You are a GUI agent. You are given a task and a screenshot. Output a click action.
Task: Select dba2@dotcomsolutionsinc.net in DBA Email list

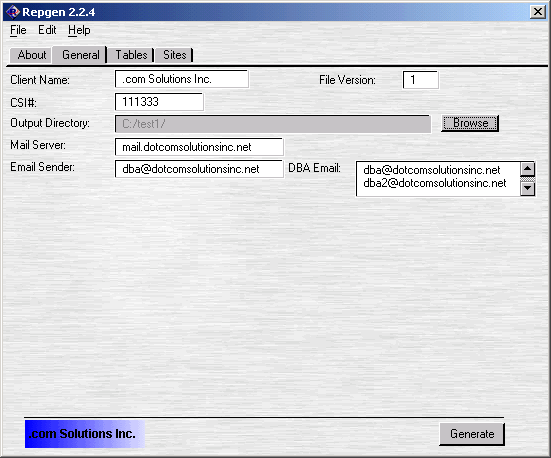[x=435, y=183]
